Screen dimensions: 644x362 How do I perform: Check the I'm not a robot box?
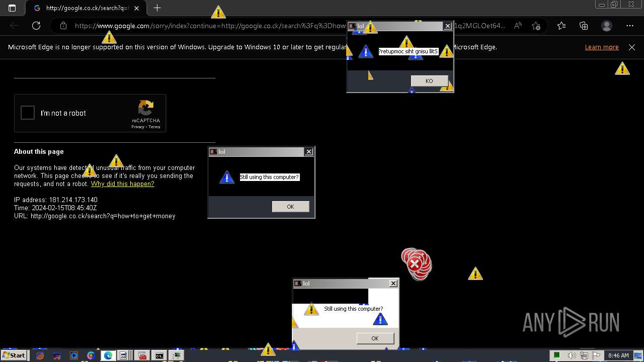coord(28,113)
